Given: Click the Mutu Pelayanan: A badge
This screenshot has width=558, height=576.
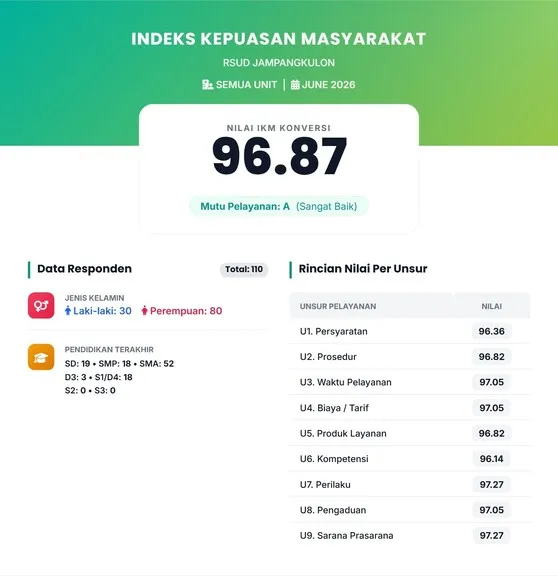Looking at the screenshot, I should [x=279, y=206].
